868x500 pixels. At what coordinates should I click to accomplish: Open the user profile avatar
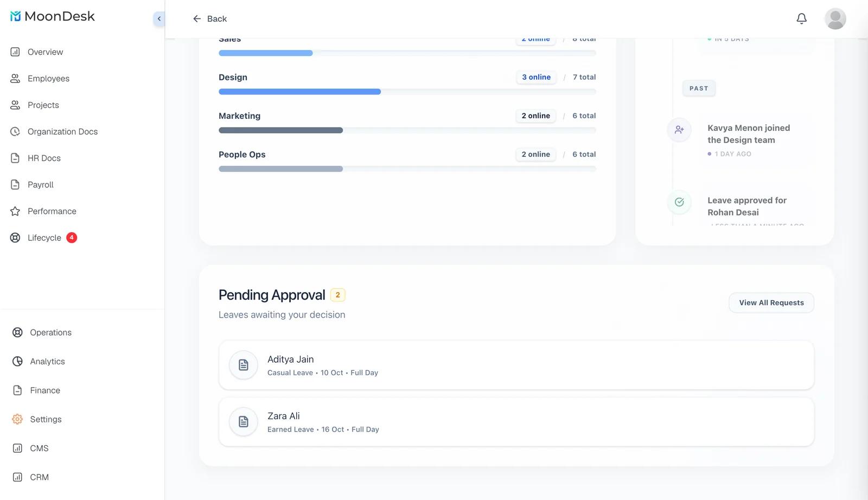point(835,19)
